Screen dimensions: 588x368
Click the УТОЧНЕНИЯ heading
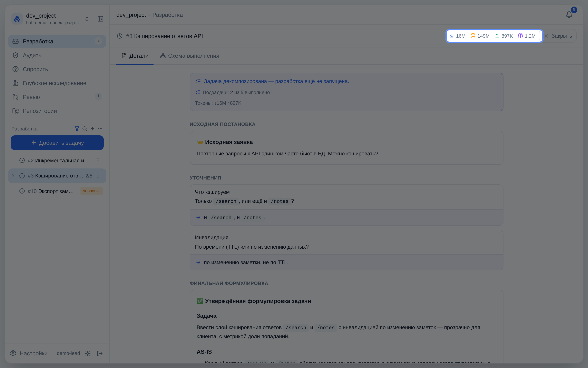[x=205, y=178]
